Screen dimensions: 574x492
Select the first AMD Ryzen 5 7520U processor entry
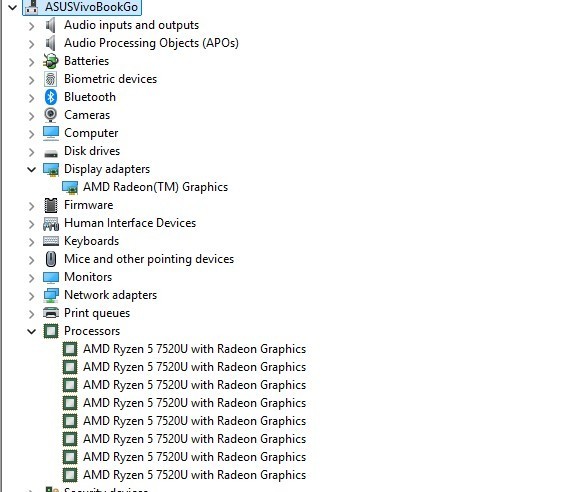click(x=194, y=349)
